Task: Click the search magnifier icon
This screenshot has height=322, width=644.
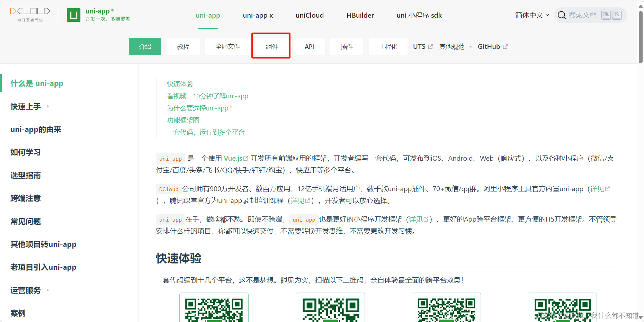Action: pyautogui.click(x=562, y=15)
